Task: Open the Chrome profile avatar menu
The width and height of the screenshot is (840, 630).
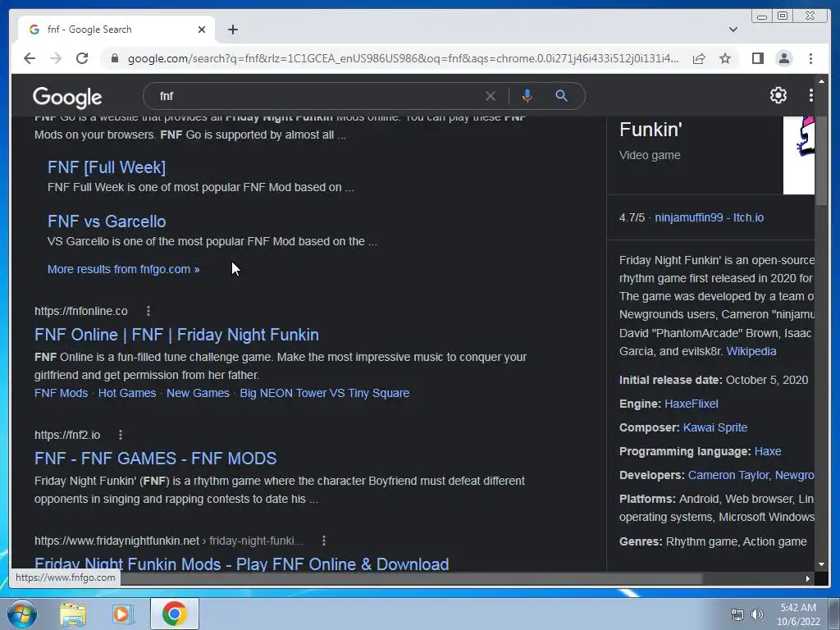Action: coord(783,58)
